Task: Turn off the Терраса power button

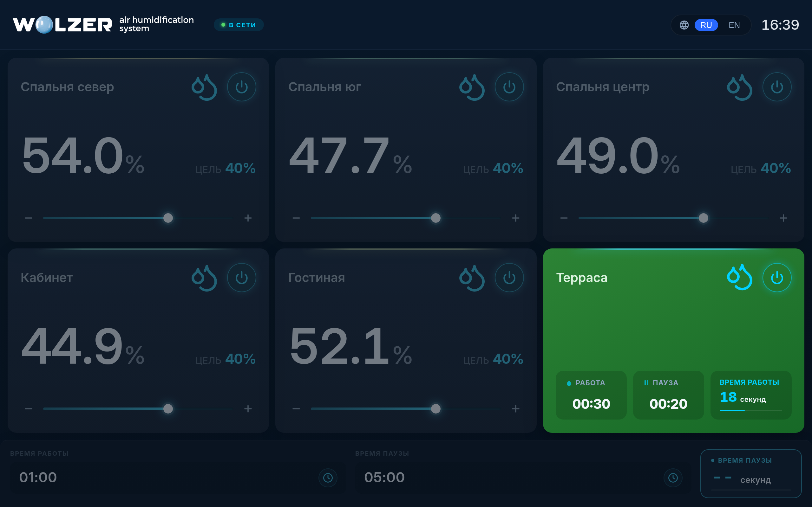Action: click(777, 278)
